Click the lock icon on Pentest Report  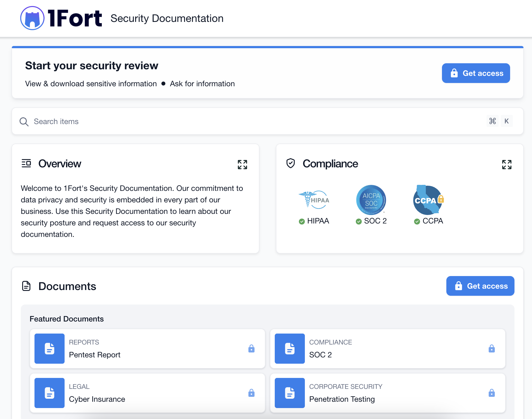tap(251, 349)
